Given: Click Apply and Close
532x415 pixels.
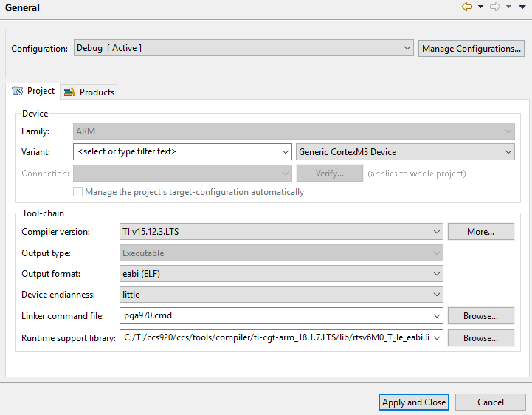Looking at the screenshot, I should pos(414,402).
